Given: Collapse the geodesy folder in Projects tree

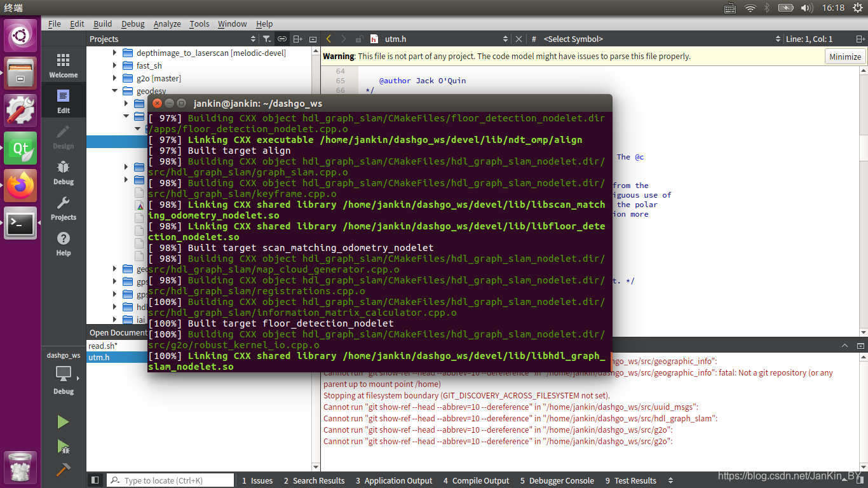Looking at the screenshot, I should pyautogui.click(x=116, y=91).
